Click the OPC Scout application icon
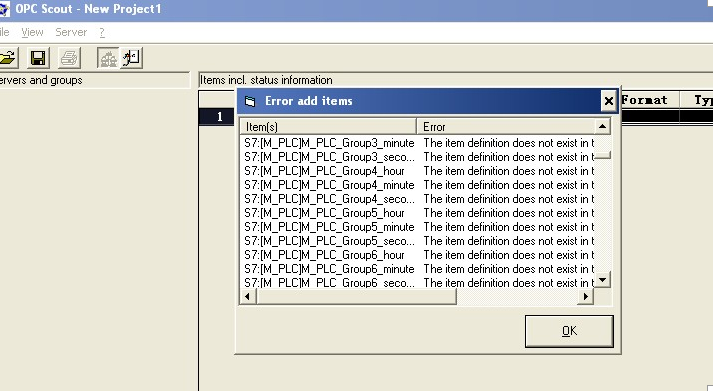Screen dimensions: 713x391 click(x=5, y=9)
